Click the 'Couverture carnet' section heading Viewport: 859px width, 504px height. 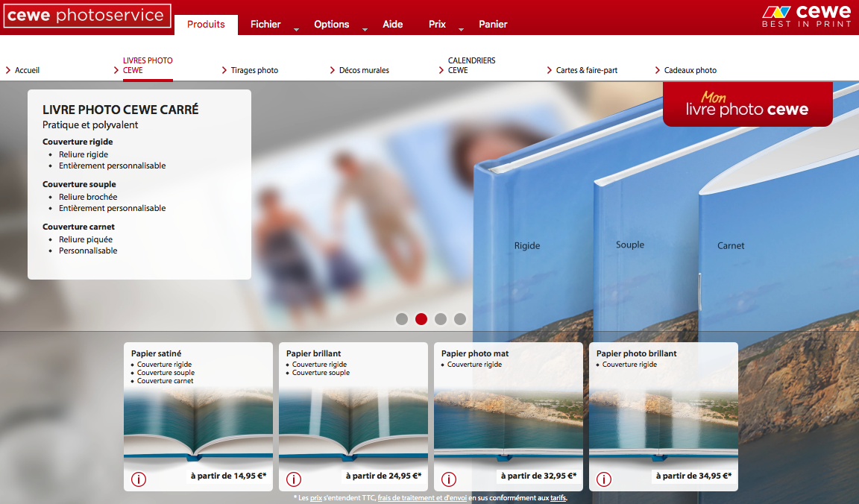coord(79,227)
